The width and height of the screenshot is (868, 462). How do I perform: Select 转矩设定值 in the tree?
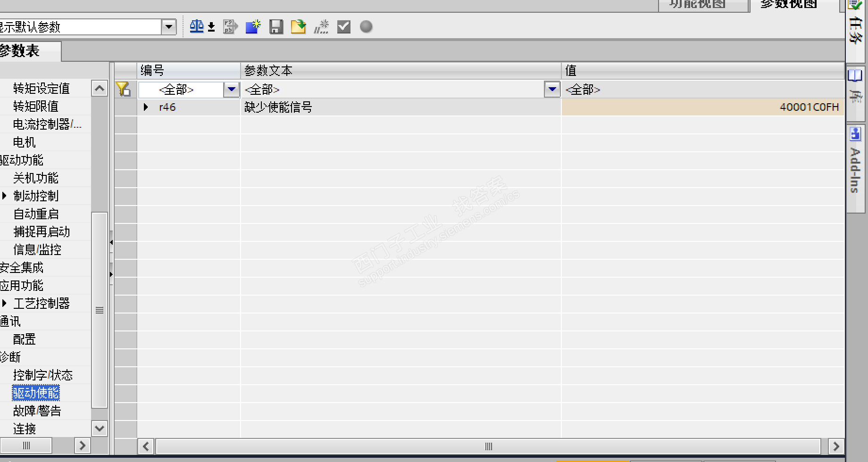tap(42, 88)
